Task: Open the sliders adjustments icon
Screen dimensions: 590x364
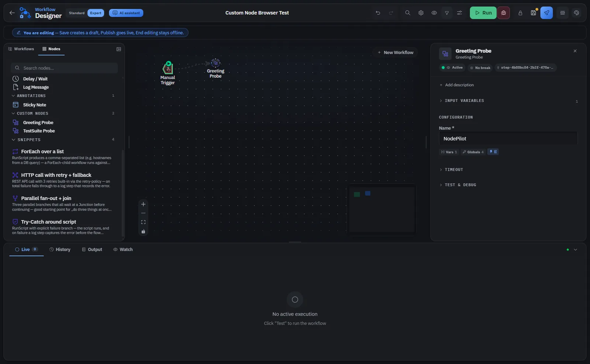Action: (x=459, y=13)
